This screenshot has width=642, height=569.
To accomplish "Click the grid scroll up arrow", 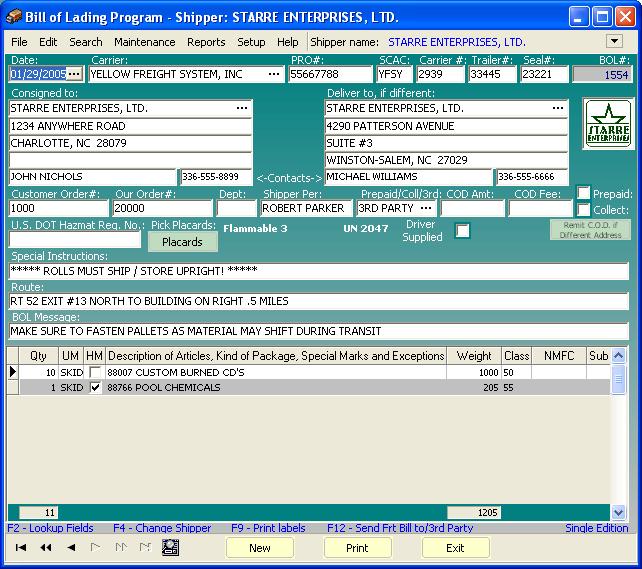I will [x=618, y=355].
